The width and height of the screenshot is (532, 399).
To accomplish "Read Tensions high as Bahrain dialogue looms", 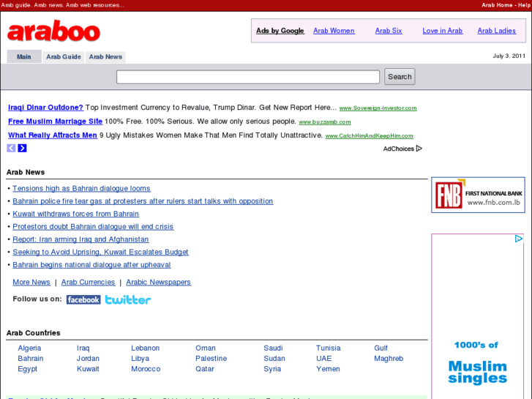I will click(x=81, y=188).
